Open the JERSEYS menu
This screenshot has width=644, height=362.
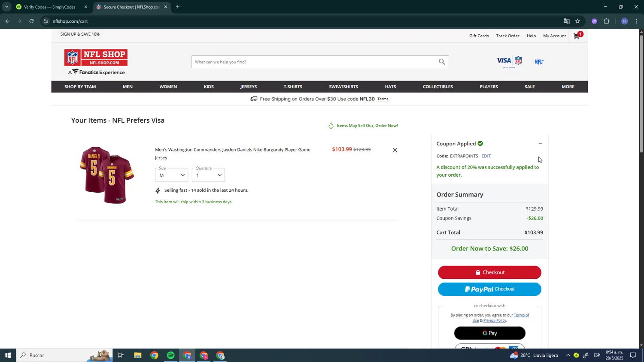pyautogui.click(x=249, y=87)
